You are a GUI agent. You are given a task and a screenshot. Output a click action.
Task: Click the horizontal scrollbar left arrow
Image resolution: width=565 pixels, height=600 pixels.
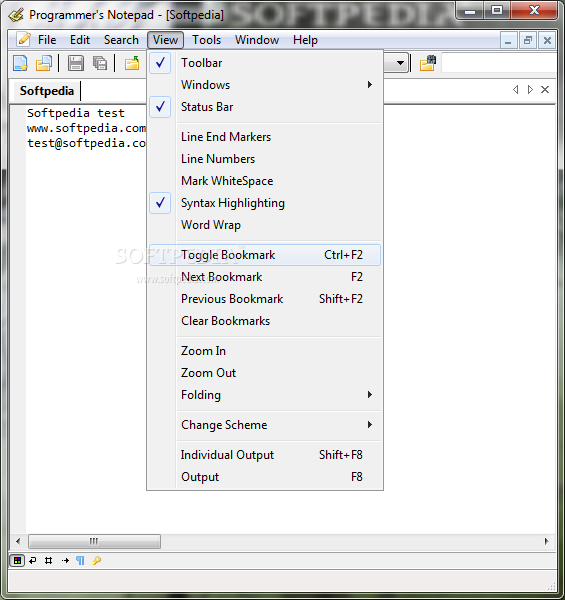18,541
